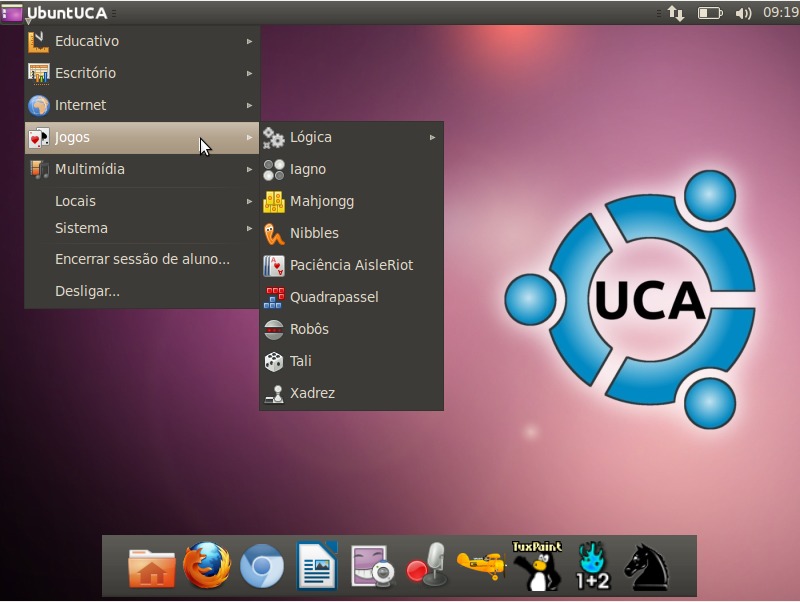
Task: Click the Nibbles worm icon
Action: click(x=274, y=234)
